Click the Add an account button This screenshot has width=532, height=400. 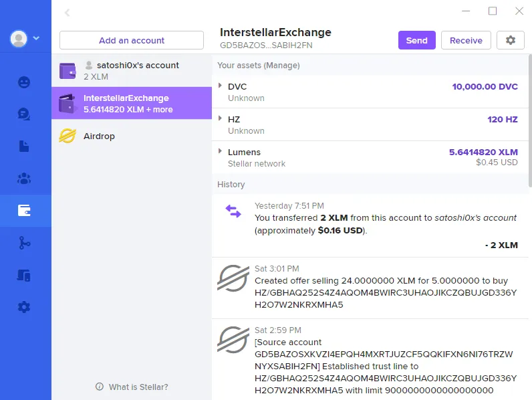[x=132, y=40]
